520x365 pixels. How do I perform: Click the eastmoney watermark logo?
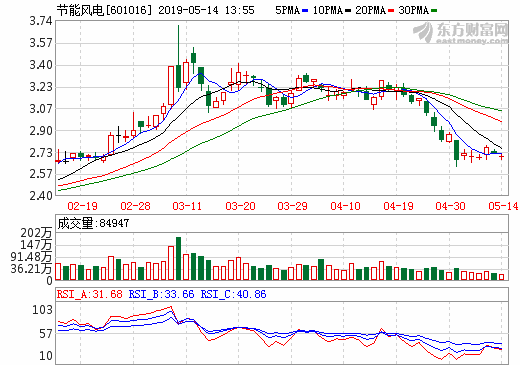coord(461,33)
